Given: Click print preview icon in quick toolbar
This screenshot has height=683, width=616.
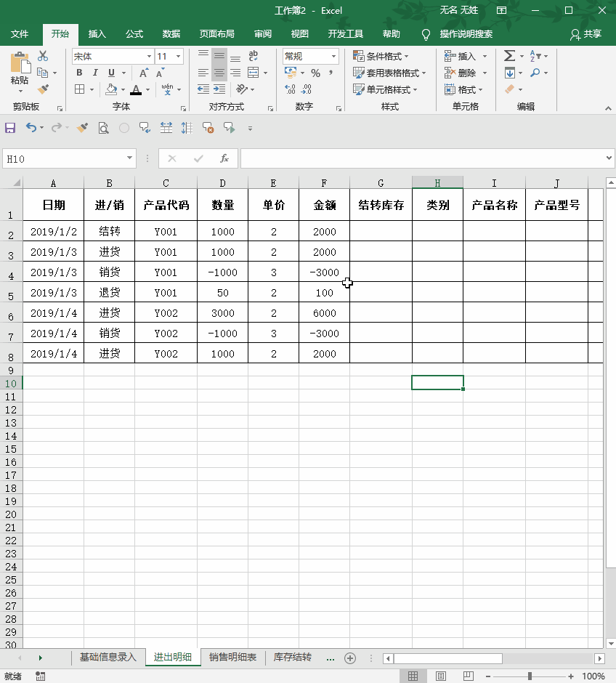Looking at the screenshot, I should (x=103, y=128).
